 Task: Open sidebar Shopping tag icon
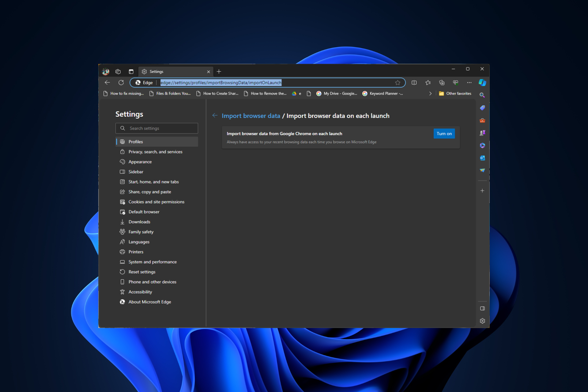click(x=482, y=108)
